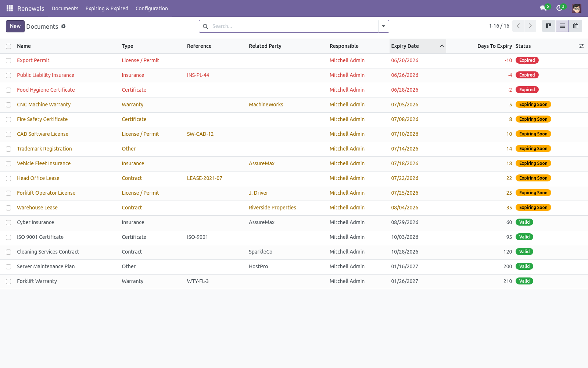
Task: Click the Expiring Soon badge for Fire Safety Certificate
Action: tap(533, 119)
